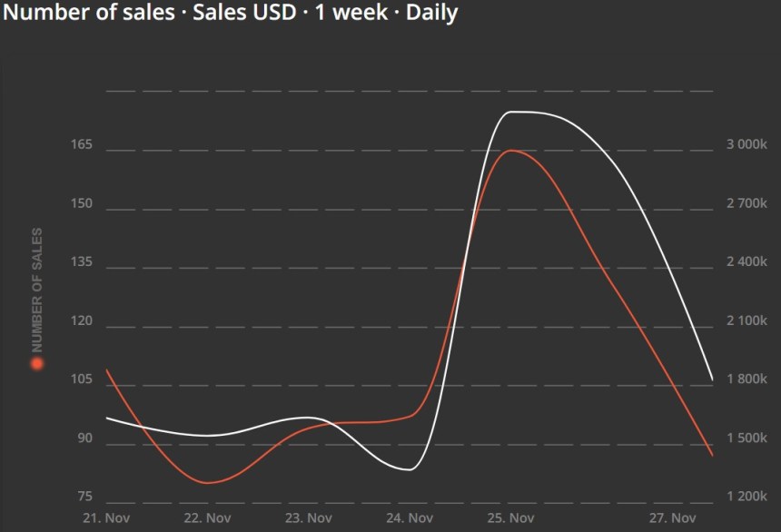Screen dimensions: 781x532
Task: Click the 120 value on left axis
Action: pyautogui.click(x=83, y=320)
